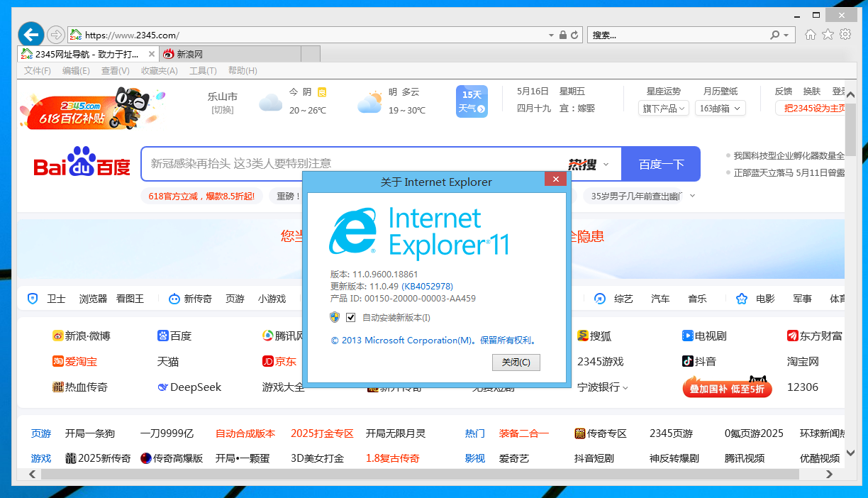
Task: Open the 热搜 dropdown in Baidu search
Action: pos(606,165)
